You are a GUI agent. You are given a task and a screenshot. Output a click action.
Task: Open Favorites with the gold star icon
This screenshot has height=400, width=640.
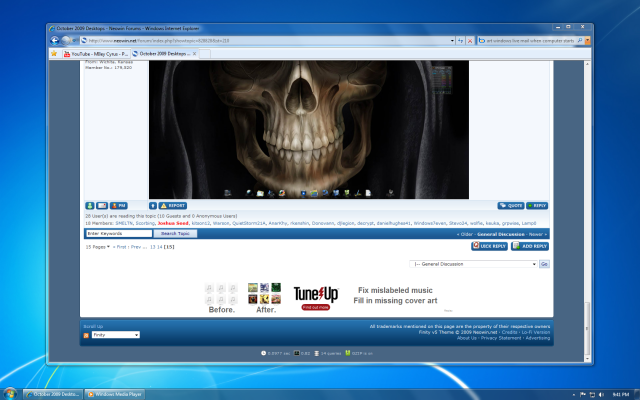(x=54, y=53)
